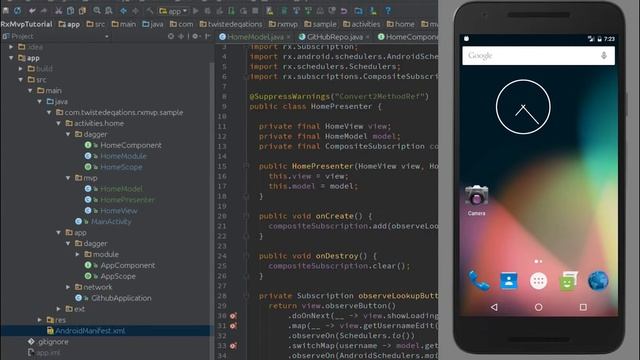Tap the emulator Home navigation button

[538, 307]
